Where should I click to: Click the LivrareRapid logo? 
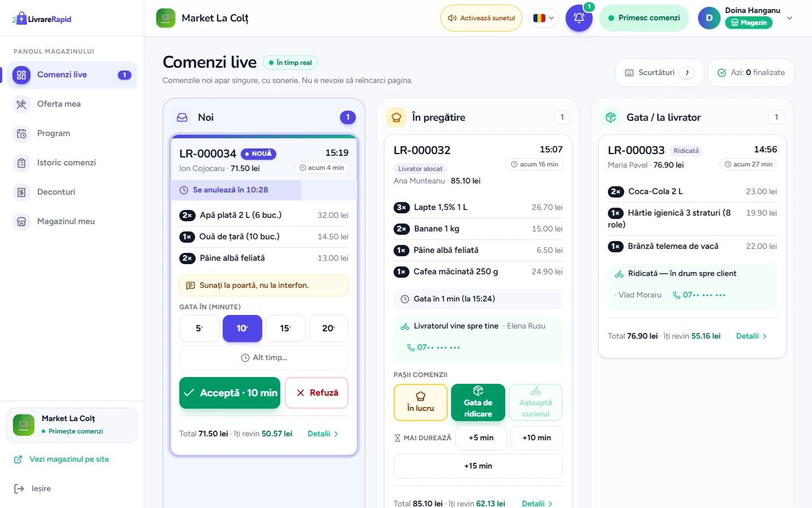pos(42,19)
